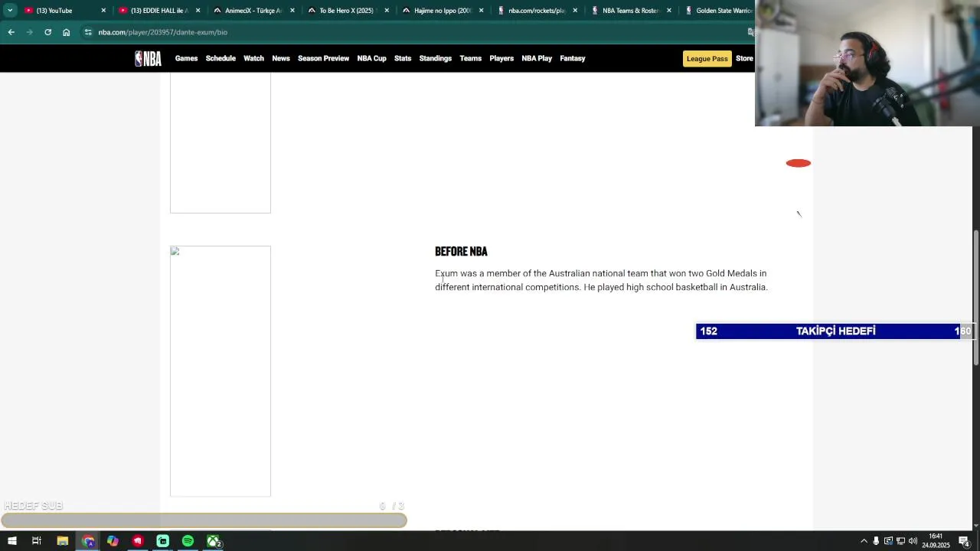Open the tab search dropdown arrow
The image size is (980, 551).
pos(9,11)
